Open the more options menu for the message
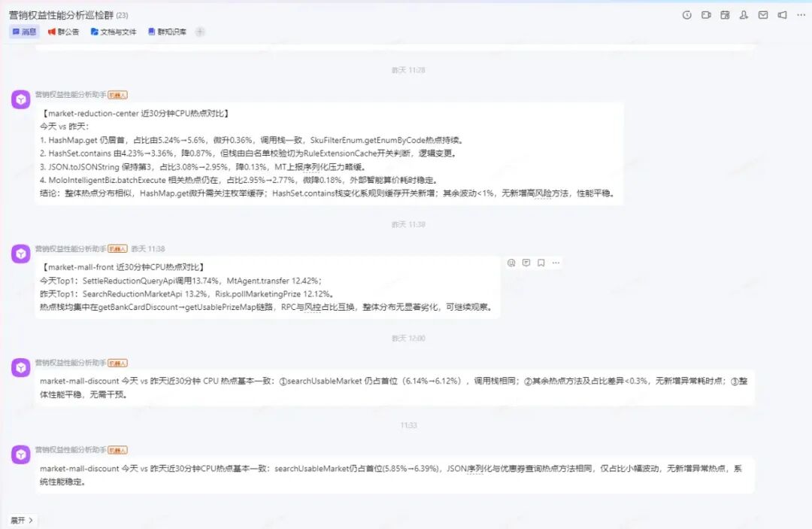812x529 pixels. (556, 263)
